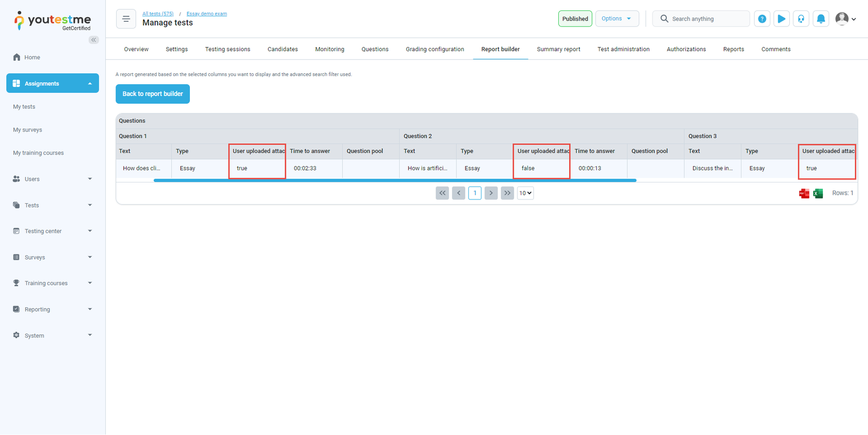868x435 pixels.
Task: Click the hamburger menu icon
Action: click(x=126, y=19)
